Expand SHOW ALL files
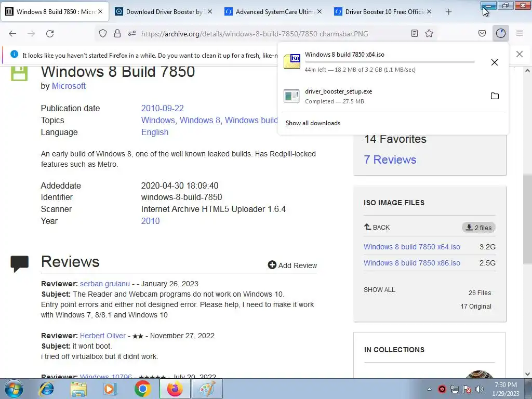 [x=379, y=290]
